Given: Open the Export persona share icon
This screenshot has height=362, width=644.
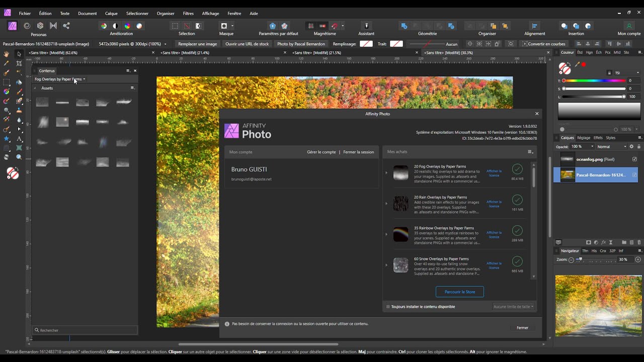Looking at the screenshot, I should [66, 26].
